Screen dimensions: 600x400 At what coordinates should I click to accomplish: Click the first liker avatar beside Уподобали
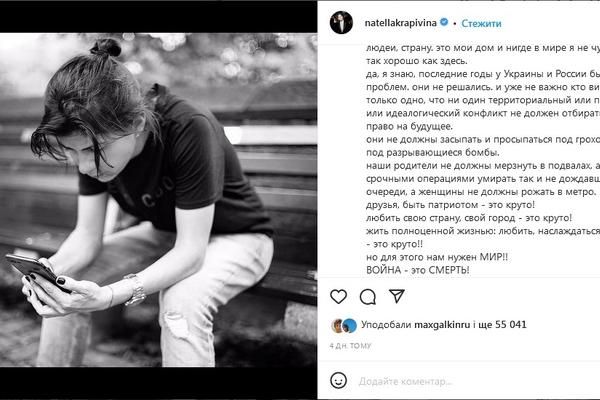click(x=337, y=325)
